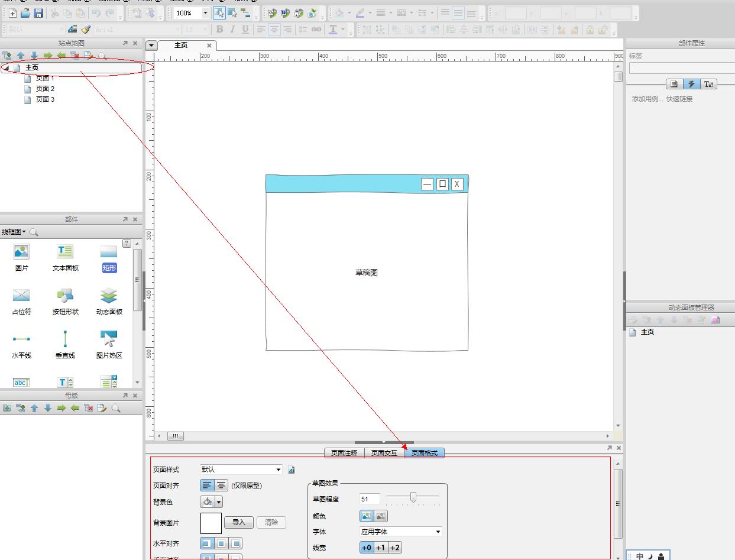Select 页面 2 in the sitemap
Screen dimensions: 735x560
pos(45,89)
